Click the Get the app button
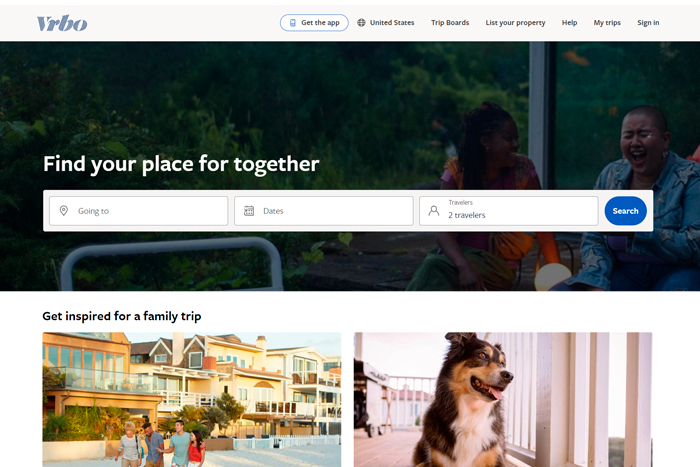 point(314,23)
